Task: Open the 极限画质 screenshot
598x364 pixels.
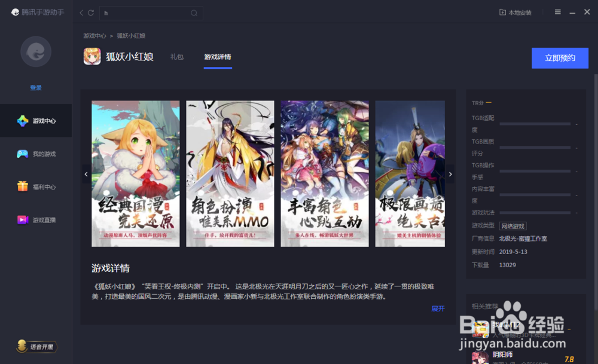Action: (410, 173)
